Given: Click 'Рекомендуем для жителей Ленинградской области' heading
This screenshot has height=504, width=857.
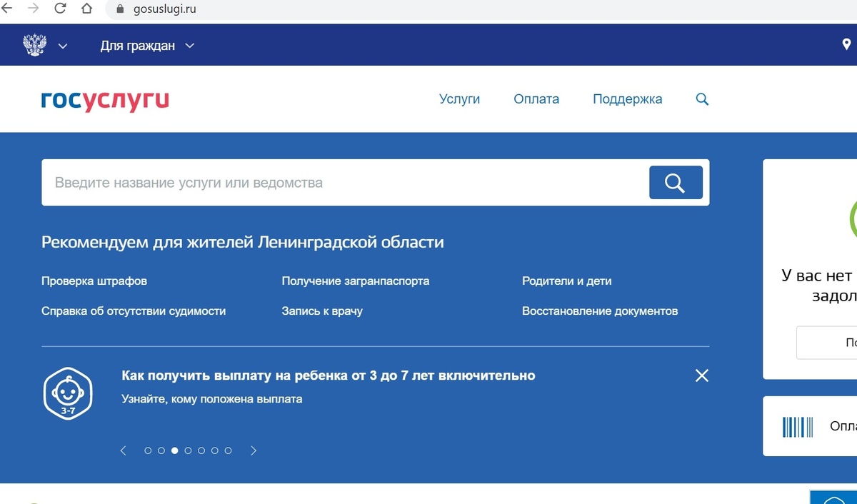Looking at the screenshot, I should point(243,242).
